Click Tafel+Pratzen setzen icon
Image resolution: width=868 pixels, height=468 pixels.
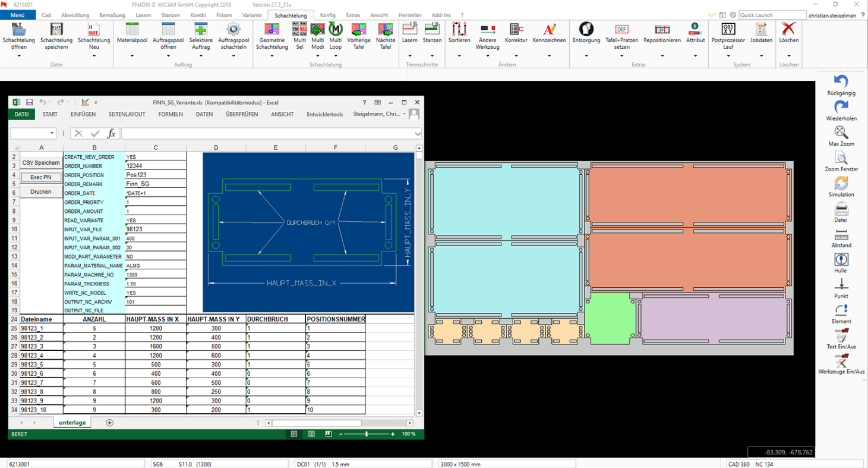622,29
